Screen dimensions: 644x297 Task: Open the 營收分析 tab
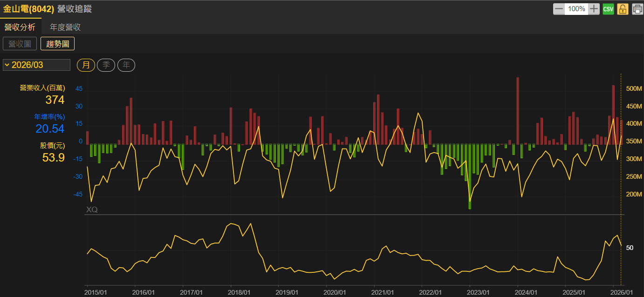coord(20,27)
